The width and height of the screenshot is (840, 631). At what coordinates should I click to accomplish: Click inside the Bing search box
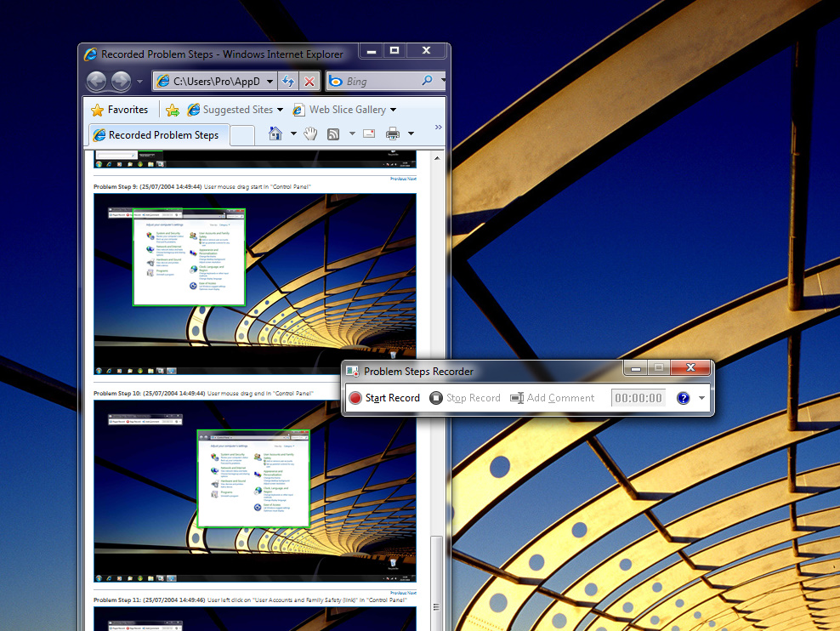point(375,82)
